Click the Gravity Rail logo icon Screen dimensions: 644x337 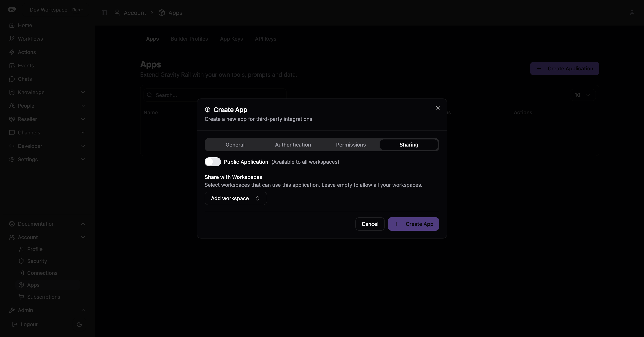(12, 10)
